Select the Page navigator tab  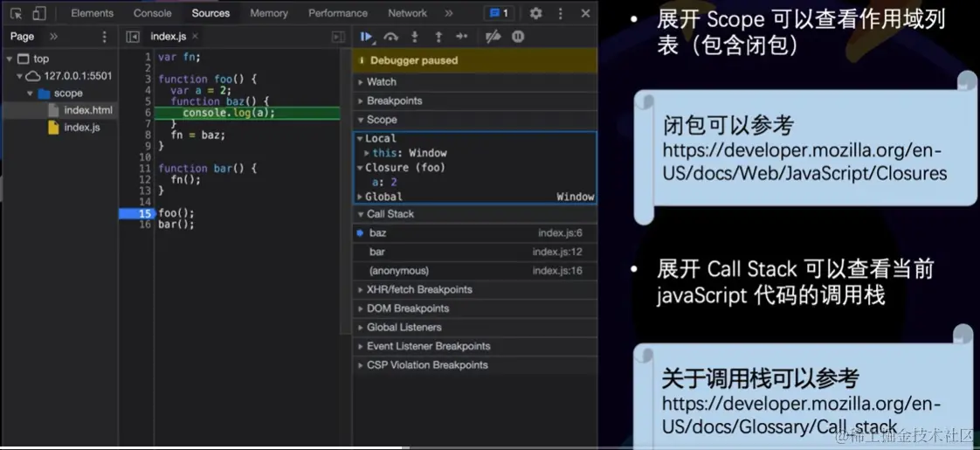click(22, 36)
